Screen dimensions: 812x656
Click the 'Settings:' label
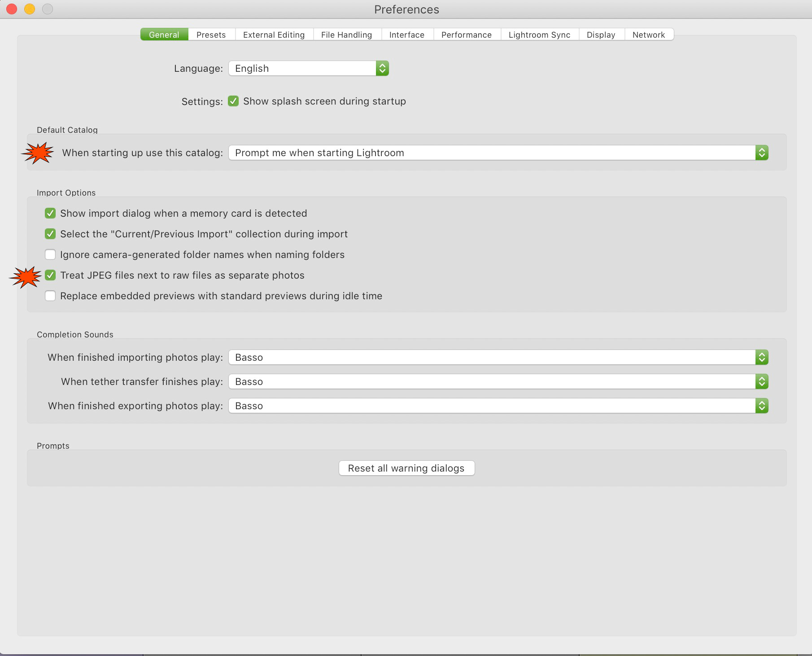(x=202, y=101)
